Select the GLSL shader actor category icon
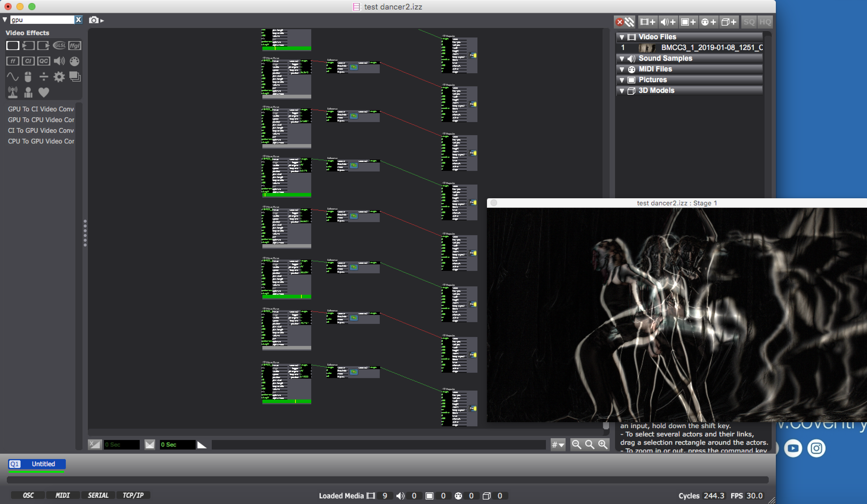The image size is (867, 504). coord(59,45)
